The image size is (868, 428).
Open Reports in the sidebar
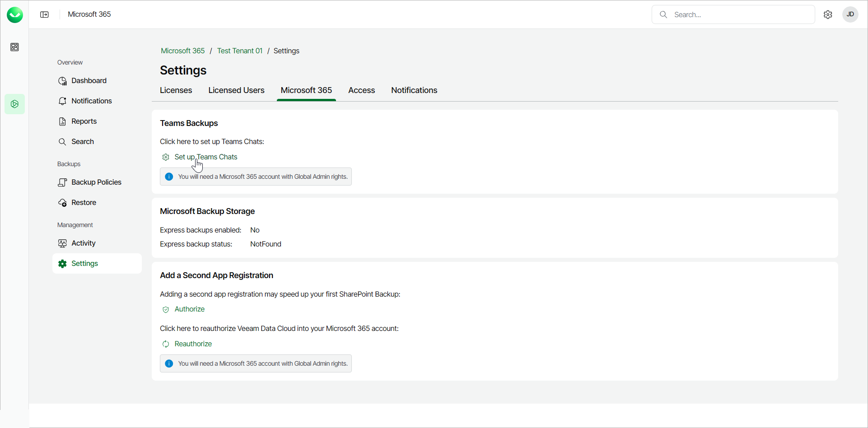pos(84,121)
